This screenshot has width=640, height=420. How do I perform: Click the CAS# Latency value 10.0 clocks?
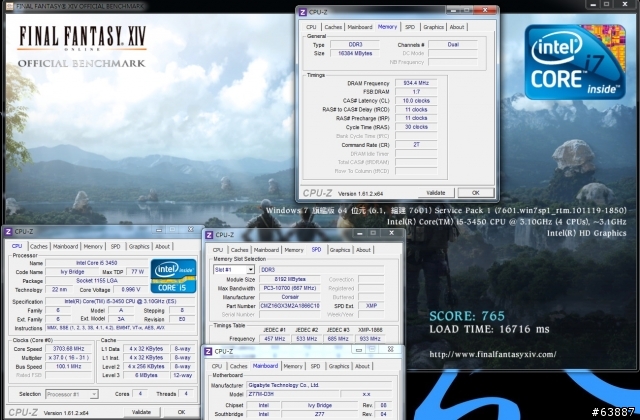[416, 101]
